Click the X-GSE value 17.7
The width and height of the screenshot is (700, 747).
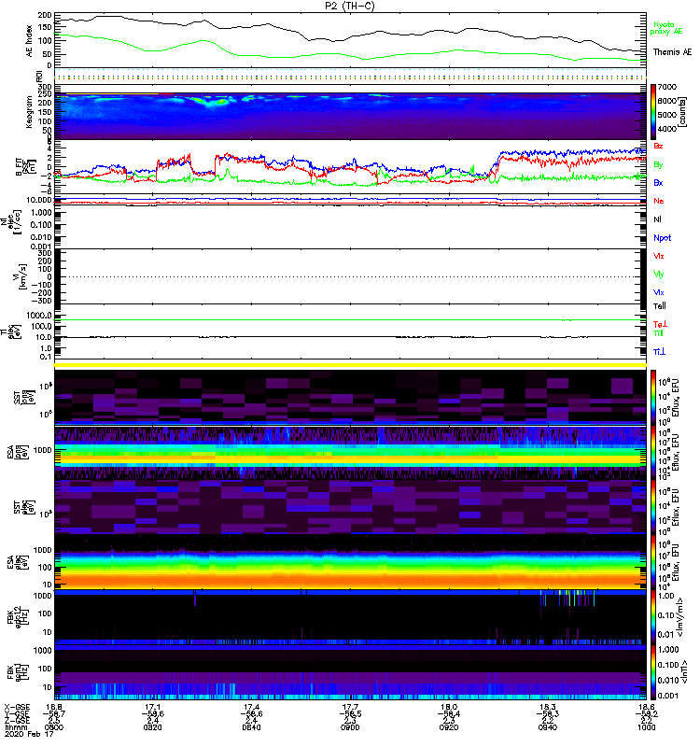tap(350, 707)
